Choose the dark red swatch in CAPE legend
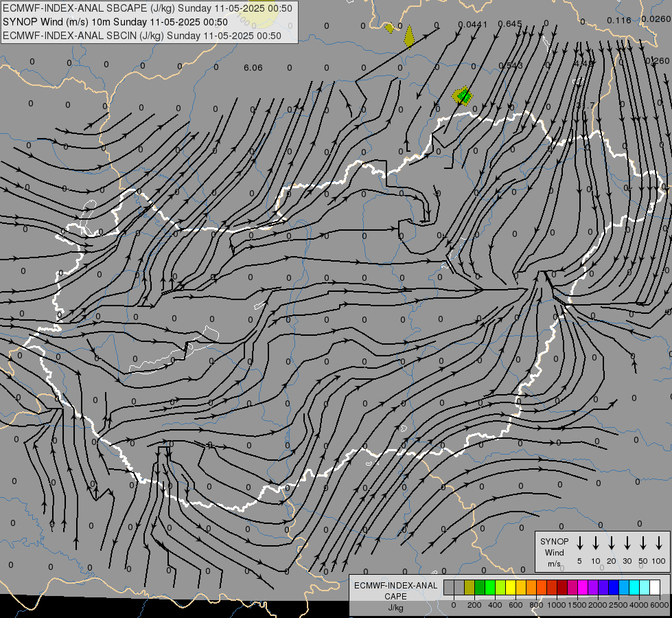672x618 pixels. click(562, 588)
